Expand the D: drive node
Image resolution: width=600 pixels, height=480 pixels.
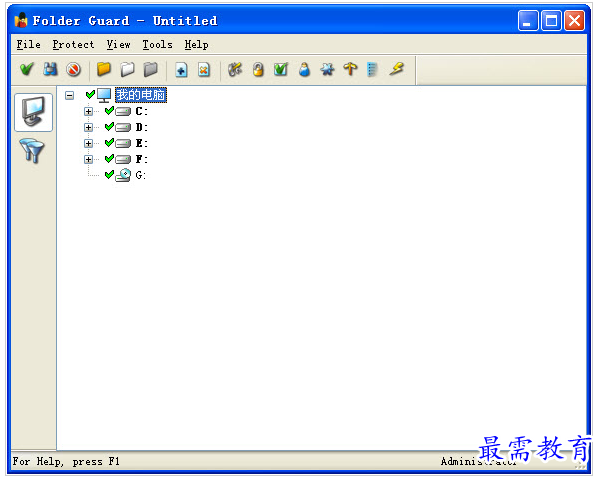(x=88, y=127)
